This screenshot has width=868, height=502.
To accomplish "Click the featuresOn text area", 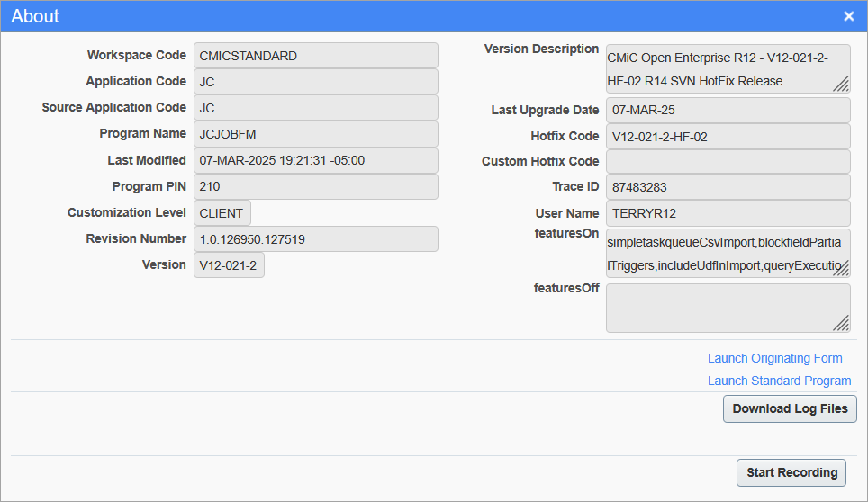I will pos(728,253).
